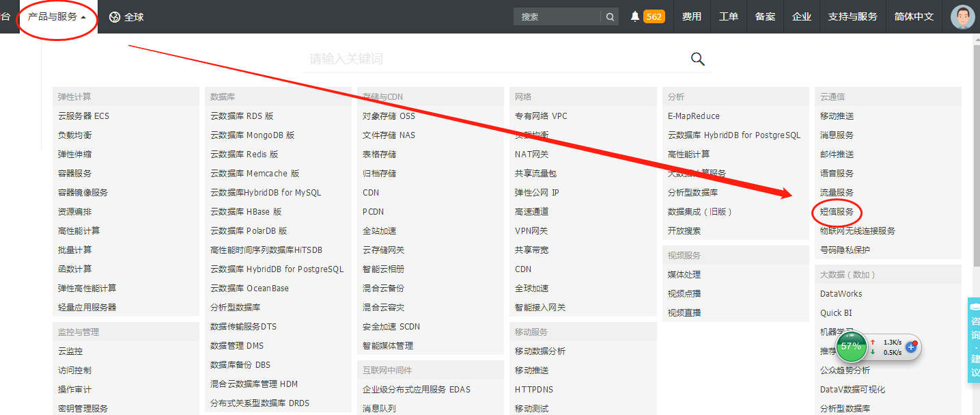Image resolution: width=980 pixels, height=415 pixels.
Task: Open 云服务器 ECS
Action: [83, 116]
